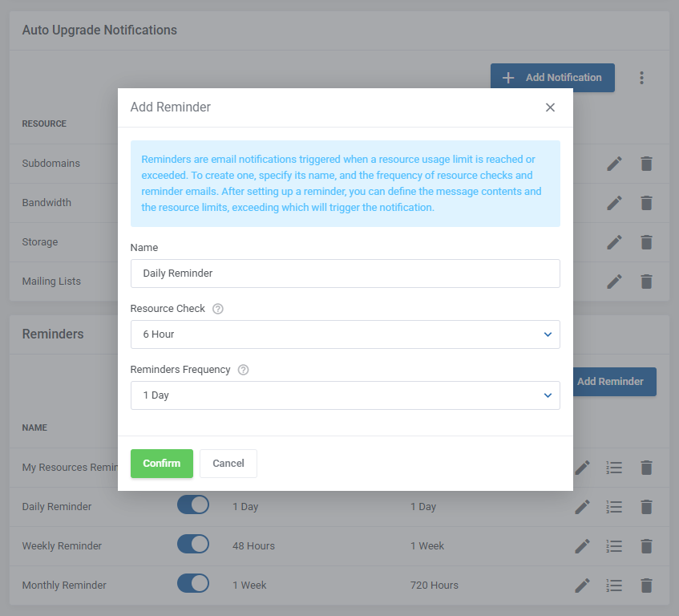
Task: Edit the Subdomains notification
Action: pos(614,164)
